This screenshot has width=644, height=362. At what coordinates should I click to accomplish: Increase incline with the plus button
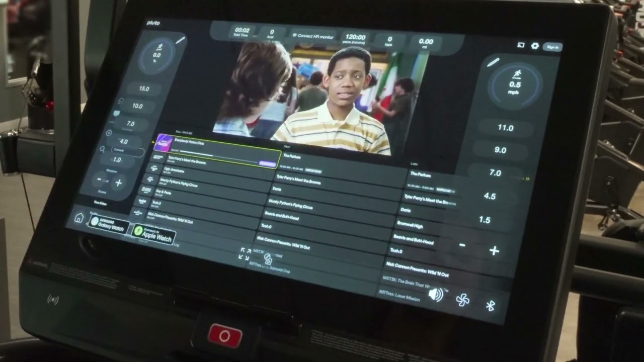click(x=118, y=183)
